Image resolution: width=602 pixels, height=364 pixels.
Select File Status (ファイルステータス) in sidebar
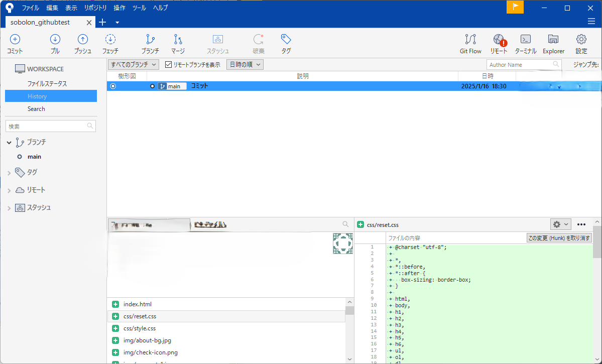pyautogui.click(x=47, y=83)
